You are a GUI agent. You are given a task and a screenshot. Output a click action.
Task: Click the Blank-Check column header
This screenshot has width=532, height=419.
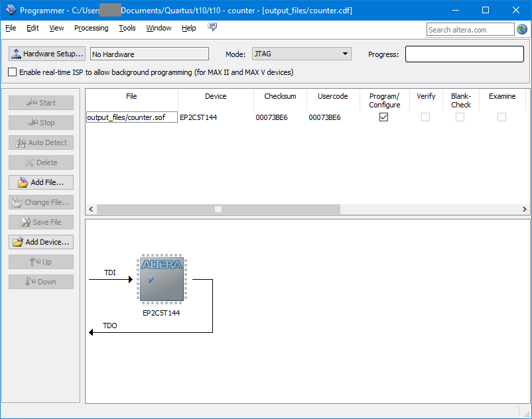[461, 100]
